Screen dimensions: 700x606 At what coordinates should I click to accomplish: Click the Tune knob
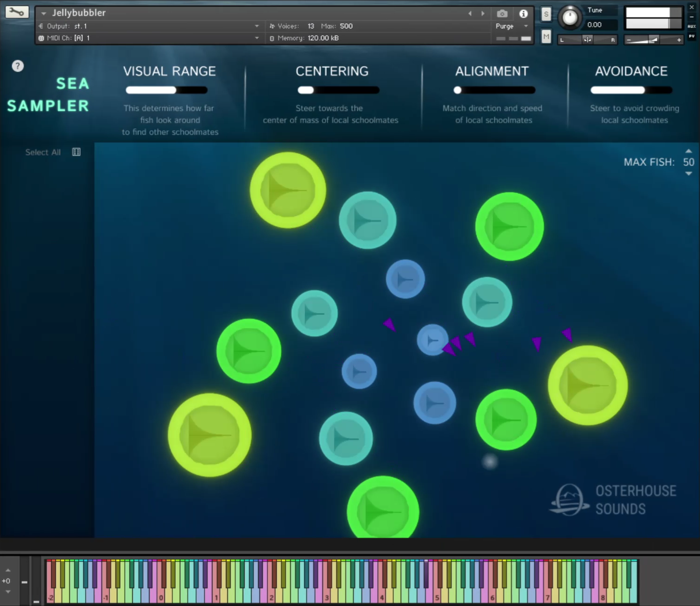tap(570, 17)
